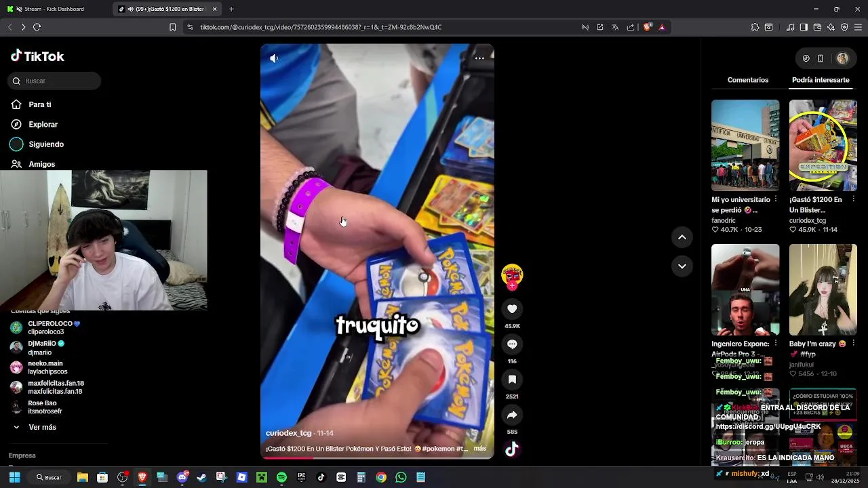Open a new browser tab
868x488 pixels.
pos(231,9)
